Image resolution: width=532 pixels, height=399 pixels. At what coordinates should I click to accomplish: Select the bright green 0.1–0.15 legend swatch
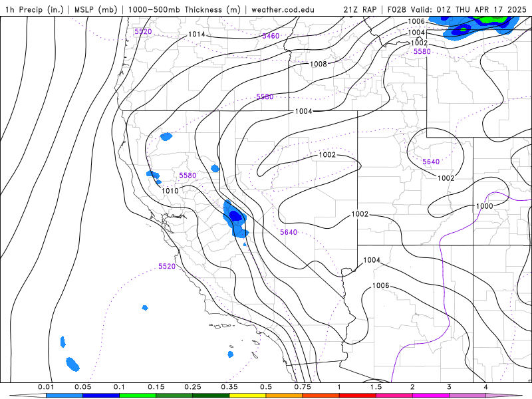[x=138, y=396]
